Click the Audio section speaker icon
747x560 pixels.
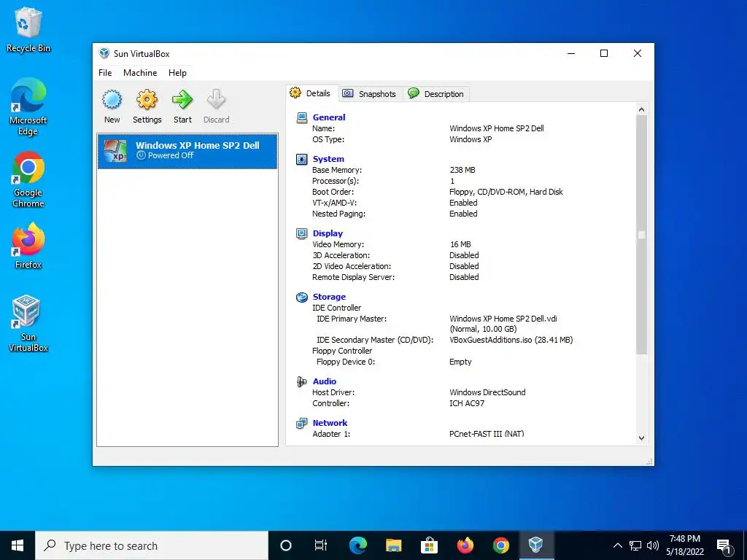pyautogui.click(x=301, y=381)
